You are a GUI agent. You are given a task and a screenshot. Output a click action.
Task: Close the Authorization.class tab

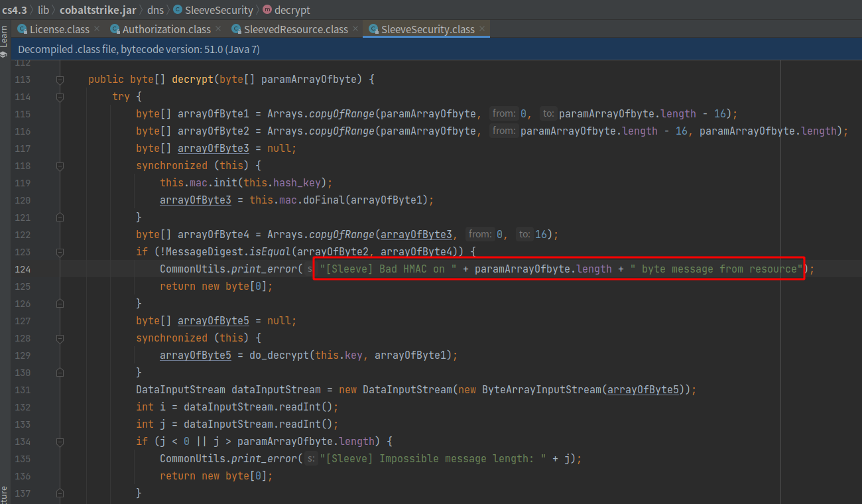point(218,29)
